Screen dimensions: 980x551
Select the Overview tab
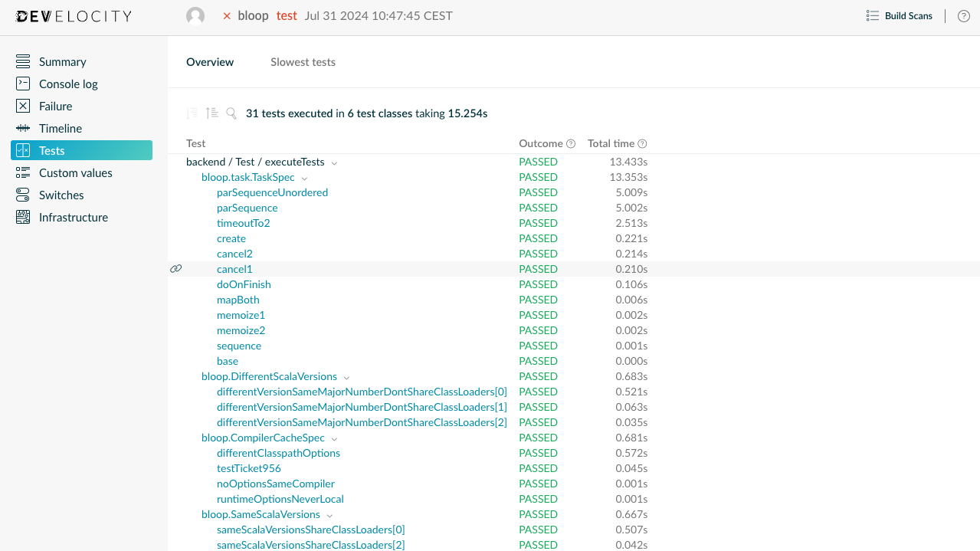point(209,62)
